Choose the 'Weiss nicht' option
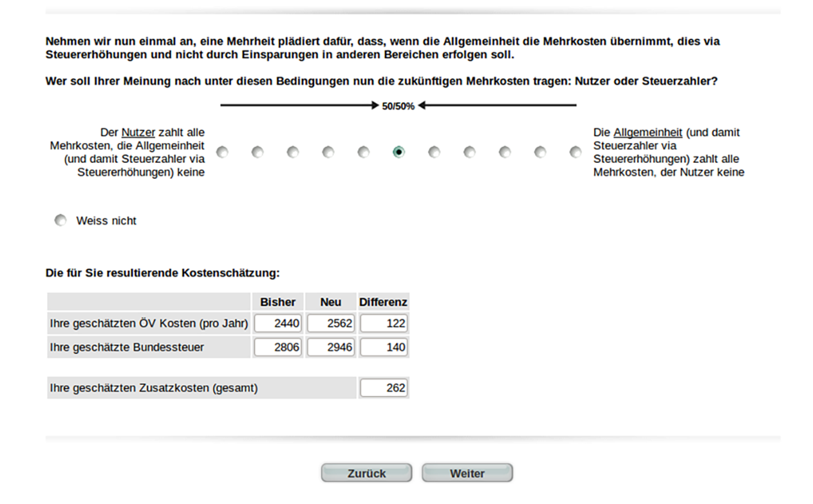813x504 pixels. tap(61, 219)
